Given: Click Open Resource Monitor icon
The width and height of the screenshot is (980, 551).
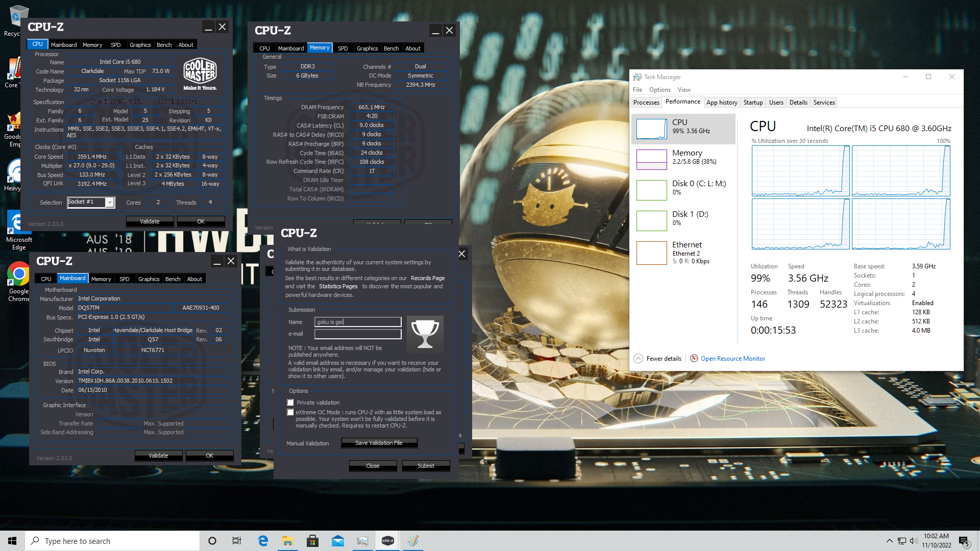Looking at the screenshot, I should point(694,358).
